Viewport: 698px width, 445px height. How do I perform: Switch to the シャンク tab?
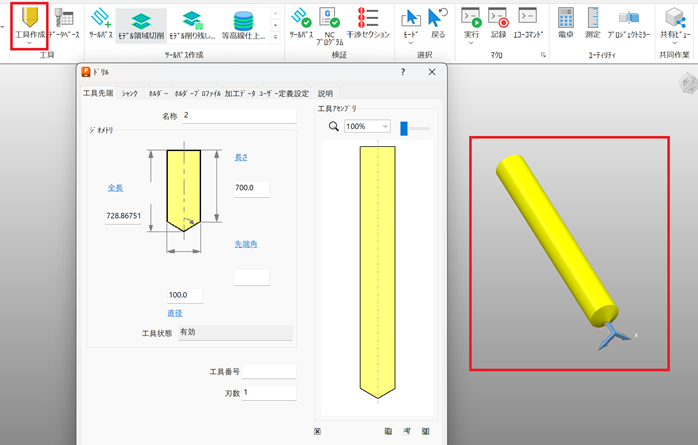(x=130, y=93)
